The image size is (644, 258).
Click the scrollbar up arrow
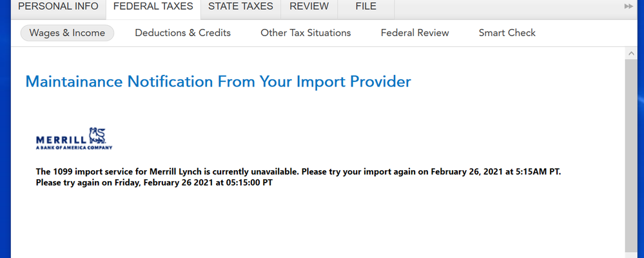630,53
